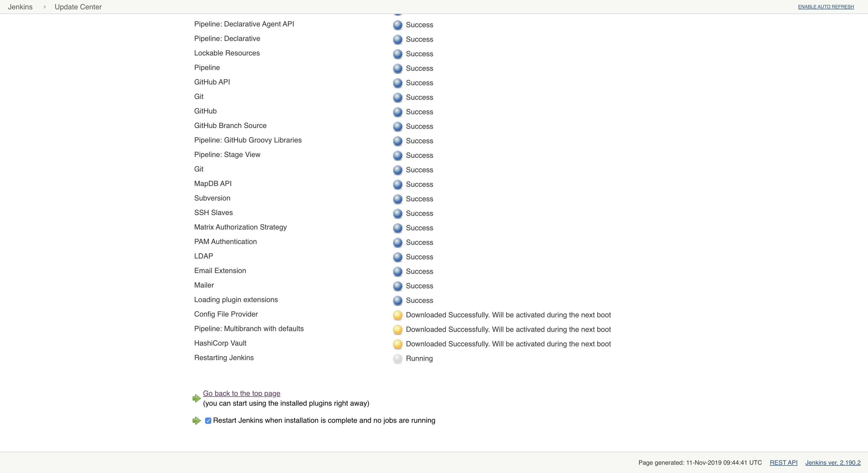Click the Pipeline: Stage View plugin name

[x=227, y=155]
